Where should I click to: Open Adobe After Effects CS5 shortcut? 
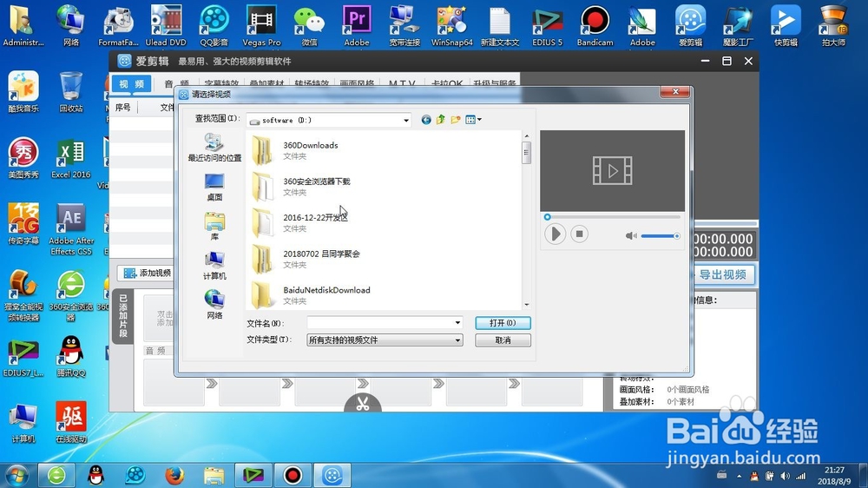coord(71,228)
